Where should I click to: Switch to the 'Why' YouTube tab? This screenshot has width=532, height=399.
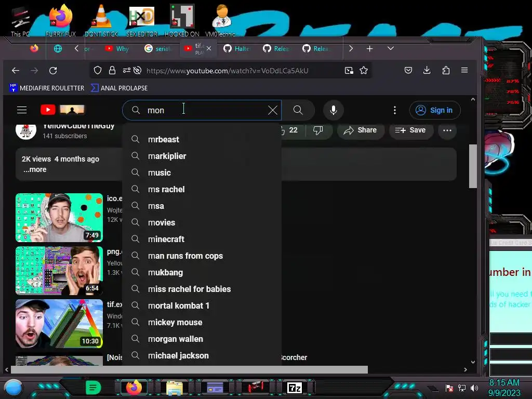(117, 48)
